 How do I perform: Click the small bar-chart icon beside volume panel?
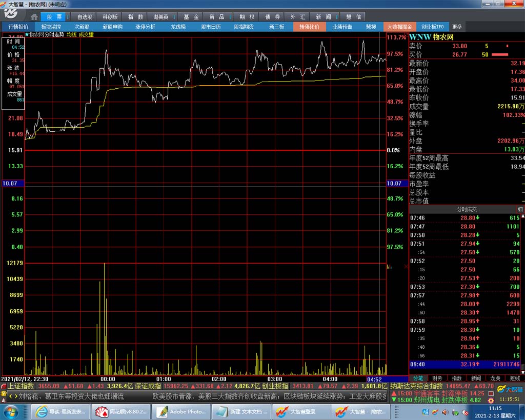tap(389, 267)
